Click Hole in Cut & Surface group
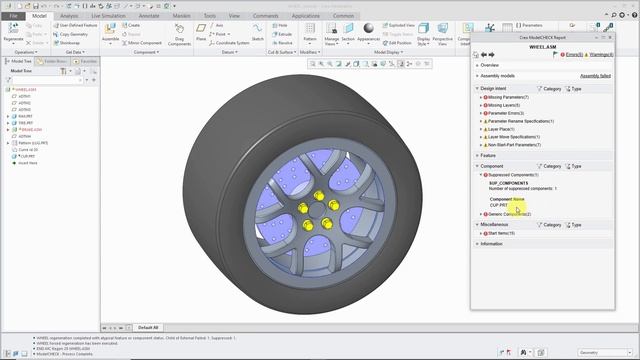Image resolution: width=640 pixels, height=360 pixels. point(280,25)
